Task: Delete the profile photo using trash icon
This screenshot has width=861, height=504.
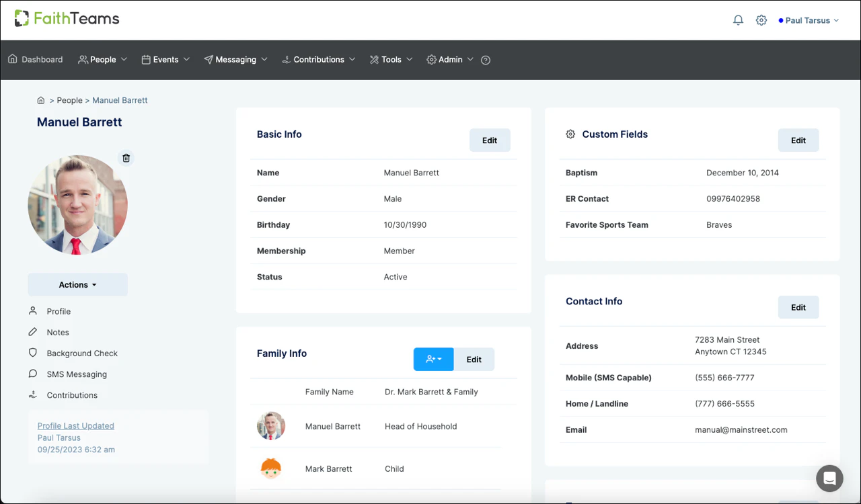Action: (126, 158)
